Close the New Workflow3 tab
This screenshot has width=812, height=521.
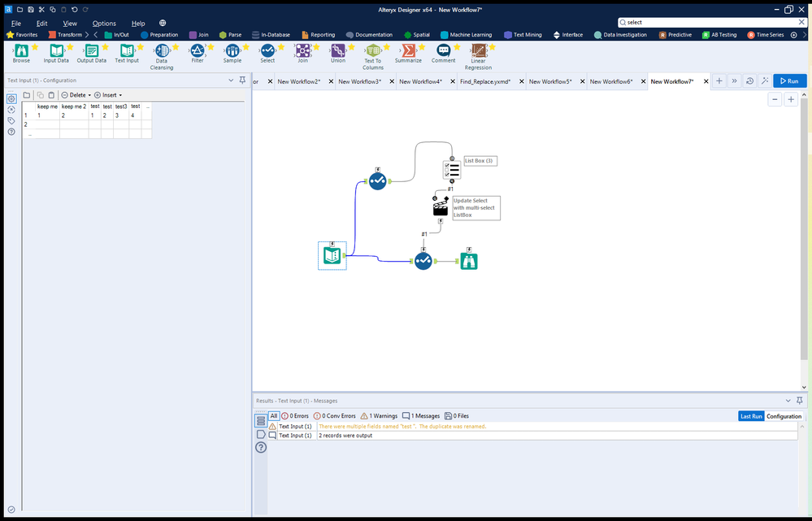(392, 81)
